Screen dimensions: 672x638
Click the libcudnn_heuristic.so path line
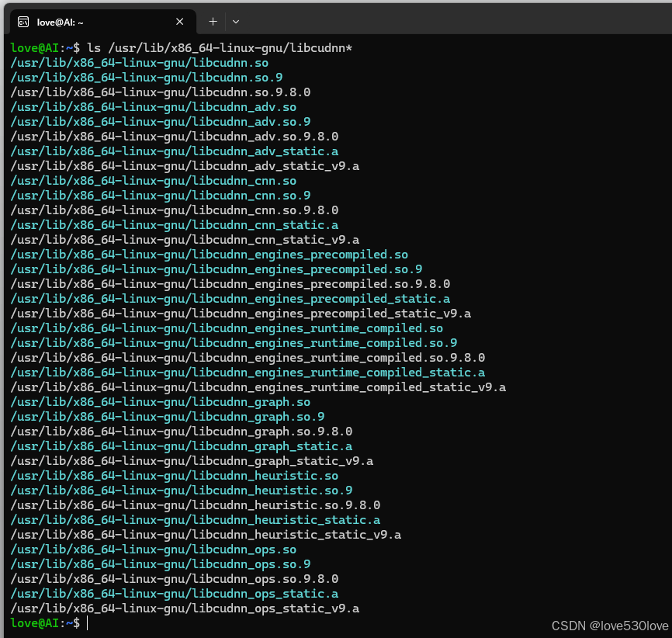tap(175, 476)
